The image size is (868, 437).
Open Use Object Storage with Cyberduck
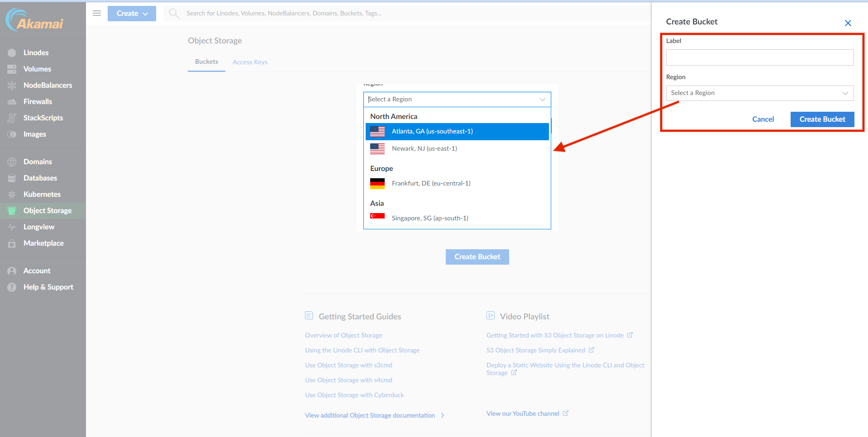click(x=354, y=395)
